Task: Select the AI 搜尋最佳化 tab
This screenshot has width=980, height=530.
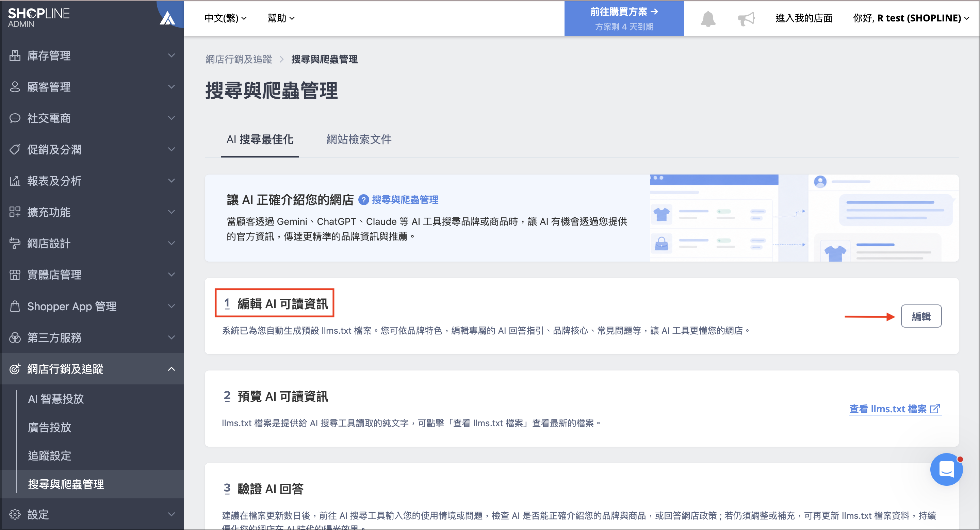Action: (260, 139)
